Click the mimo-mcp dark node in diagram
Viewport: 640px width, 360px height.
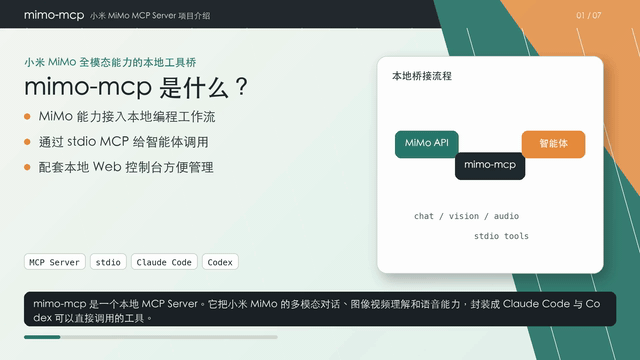point(490,166)
